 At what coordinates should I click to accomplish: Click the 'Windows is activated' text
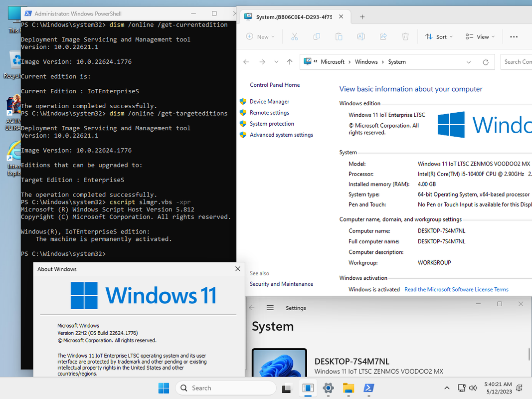374,289
